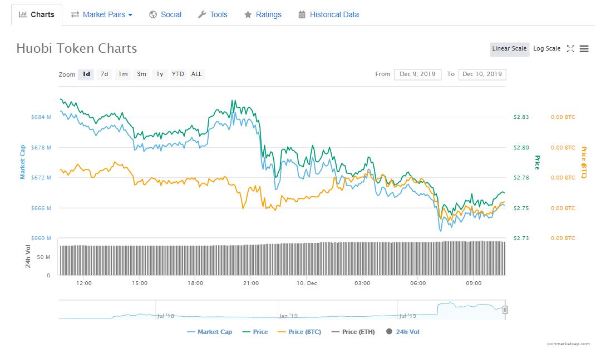This screenshot has width=601, height=364.
Task: Click the Market Pairs arrows icon
Action: (x=75, y=14)
